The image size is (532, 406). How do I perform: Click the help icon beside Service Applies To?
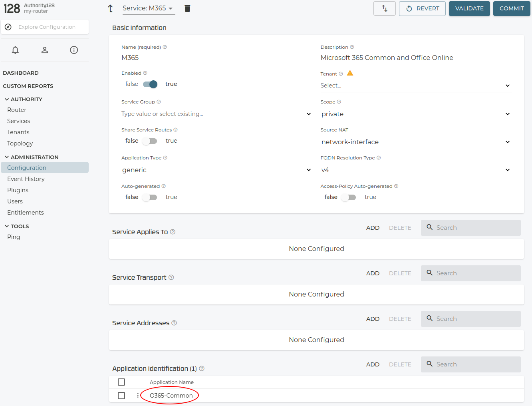tap(173, 232)
